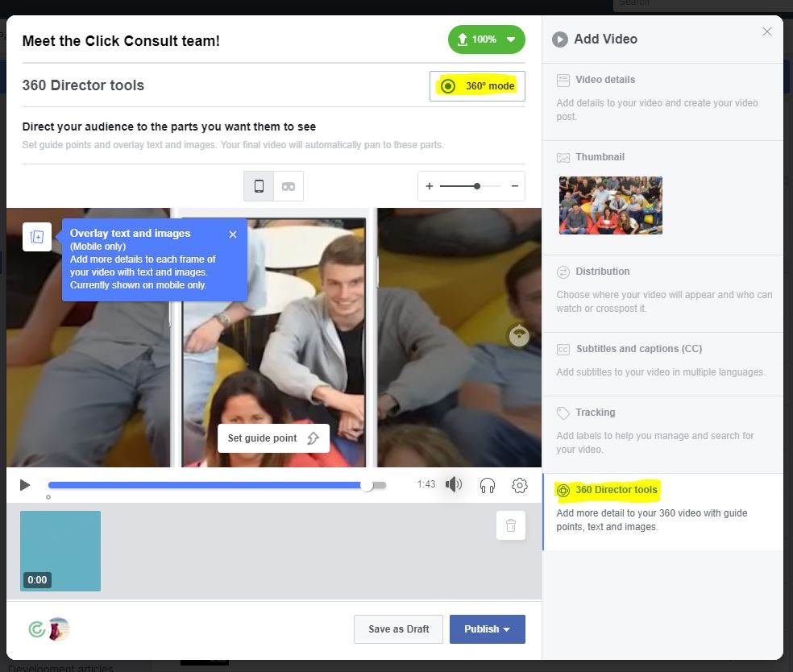Click the 1:43 time display
The image size is (793, 672).
click(426, 484)
